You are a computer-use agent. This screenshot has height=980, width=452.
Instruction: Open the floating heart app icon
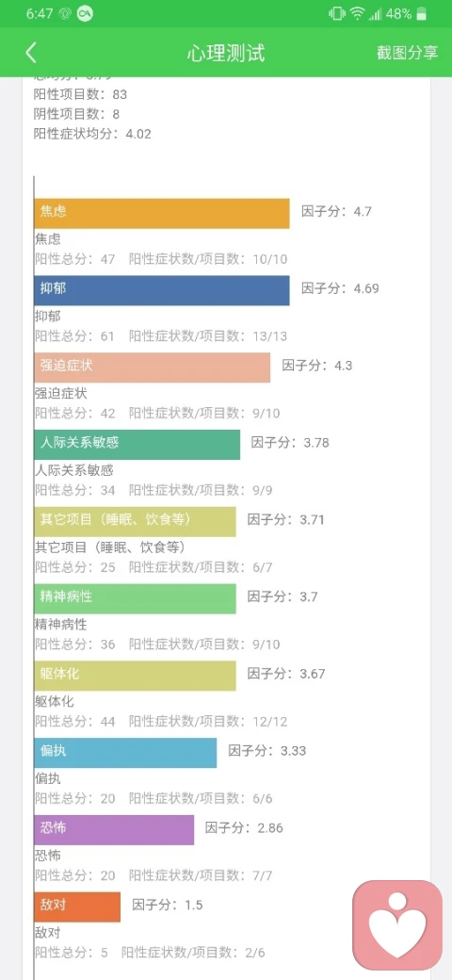tap(397, 925)
